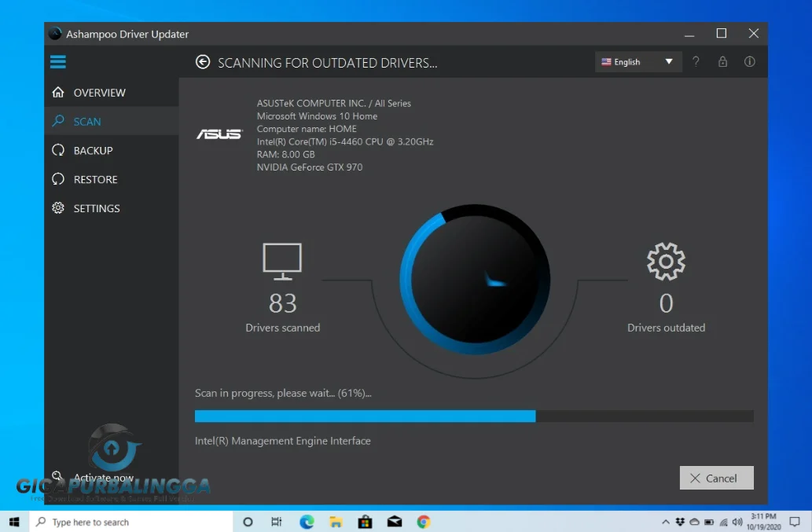Open Mail app from taskbar
This screenshot has width=812, height=532.
point(395,522)
